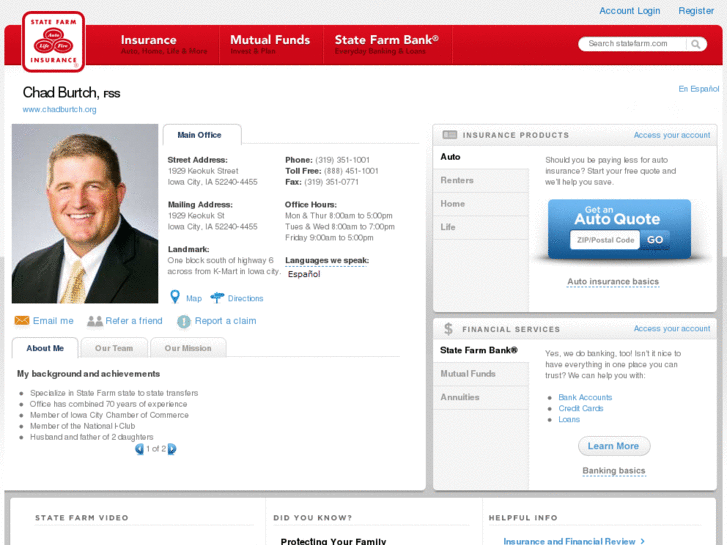The width and height of the screenshot is (727, 545).
Task: Click the Protecting Your Family heading
Action: pos(333,541)
